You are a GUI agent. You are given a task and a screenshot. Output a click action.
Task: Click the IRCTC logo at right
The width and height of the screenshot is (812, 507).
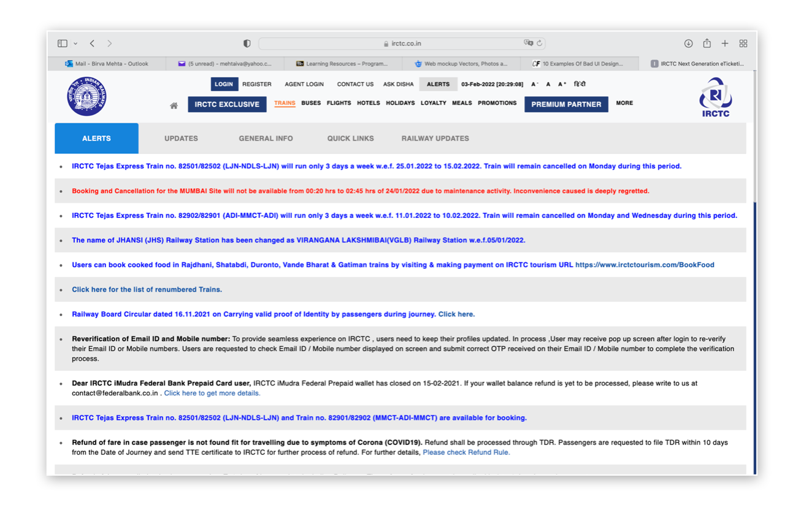pyautogui.click(x=715, y=97)
